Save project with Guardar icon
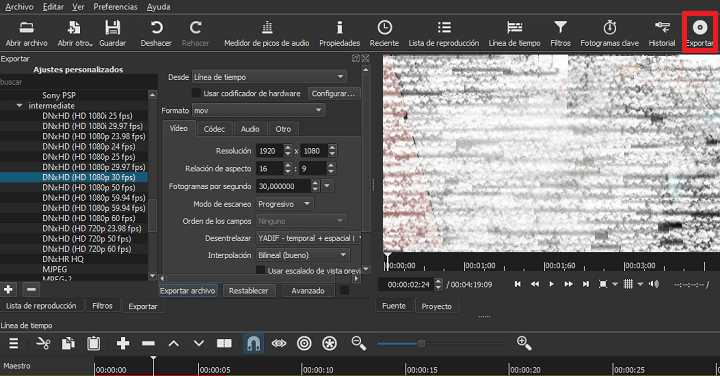The height and width of the screenshot is (376, 720). pyautogui.click(x=112, y=34)
